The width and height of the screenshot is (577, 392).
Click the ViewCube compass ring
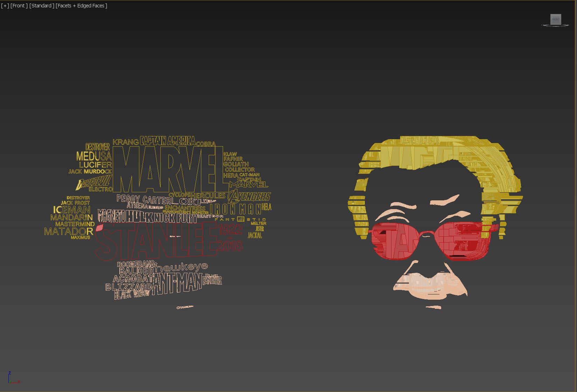(x=556, y=25)
